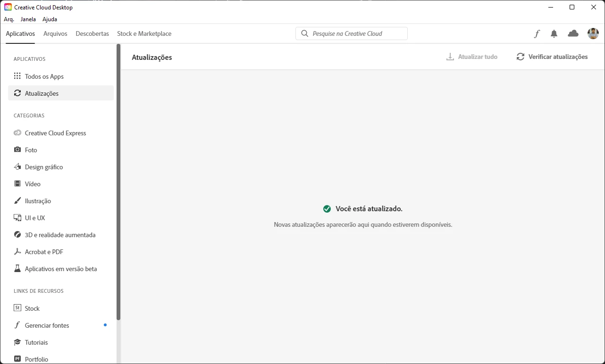Open the Descobertas tab
605x364 pixels.
(92, 33)
